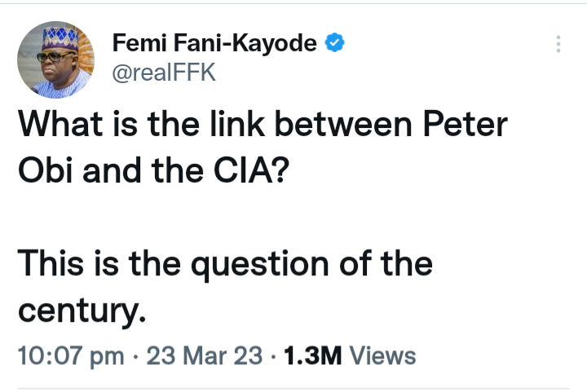Click the Femi Fani-Kayode display name
The height and width of the screenshot is (392, 587).
214,43
